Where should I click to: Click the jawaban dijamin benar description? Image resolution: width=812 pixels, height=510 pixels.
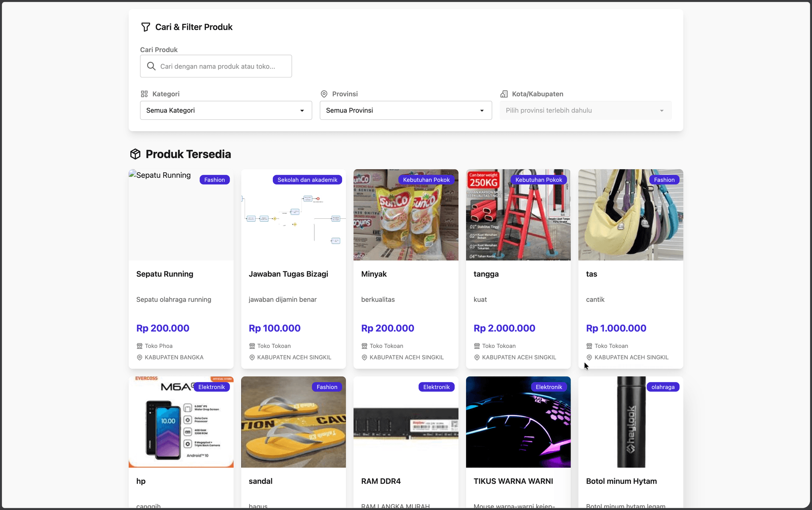pyautogui.click(x=283, y=300)
